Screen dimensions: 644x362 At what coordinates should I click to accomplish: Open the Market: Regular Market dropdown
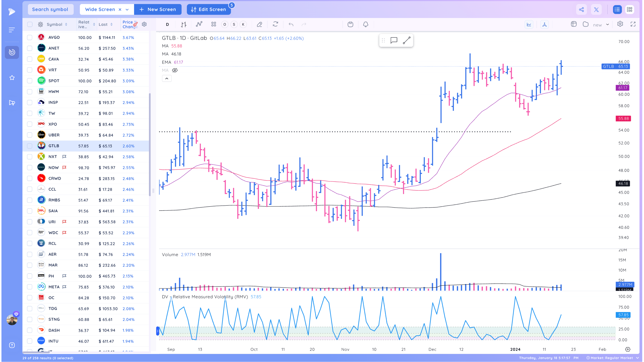(x=613, y=358)
